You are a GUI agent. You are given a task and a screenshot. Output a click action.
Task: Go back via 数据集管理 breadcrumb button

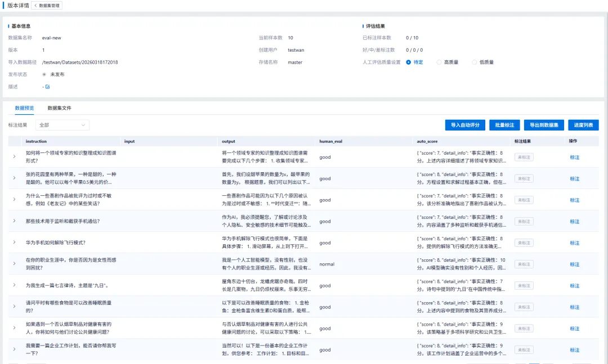point(47,6)
